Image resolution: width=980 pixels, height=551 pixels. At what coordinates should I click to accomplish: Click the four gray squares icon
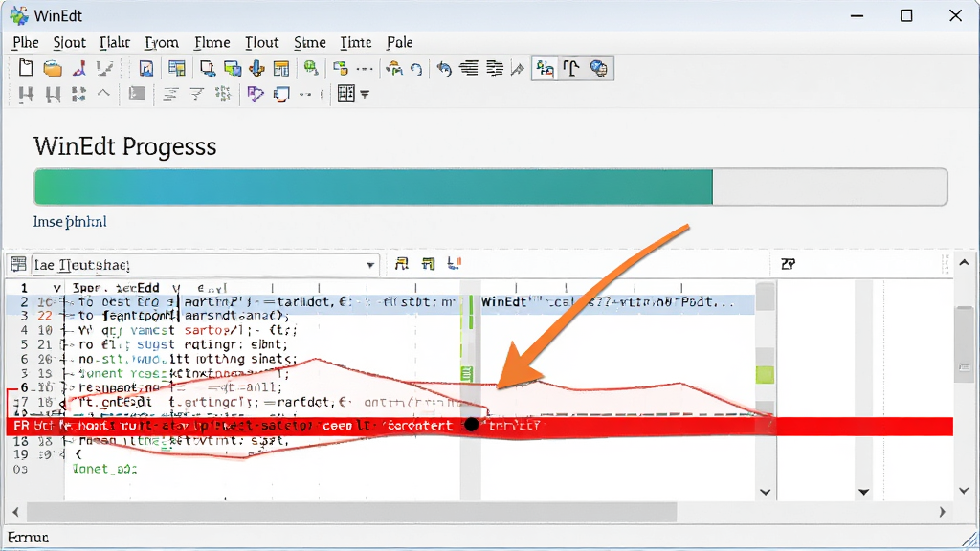pyautogui.click(x=78, y=95)
